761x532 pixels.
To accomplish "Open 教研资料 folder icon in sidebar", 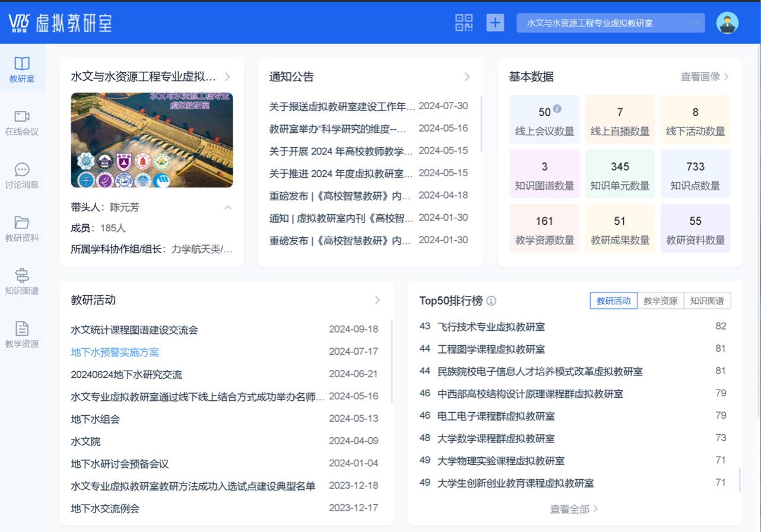I will [x=22, y=222].
